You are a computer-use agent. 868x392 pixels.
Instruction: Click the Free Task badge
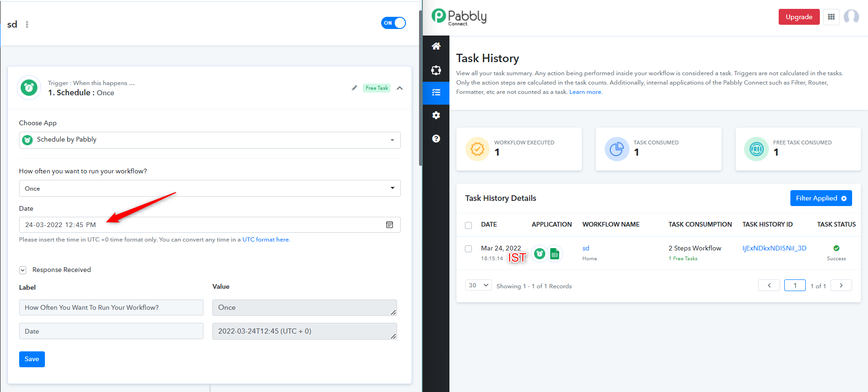376,88
